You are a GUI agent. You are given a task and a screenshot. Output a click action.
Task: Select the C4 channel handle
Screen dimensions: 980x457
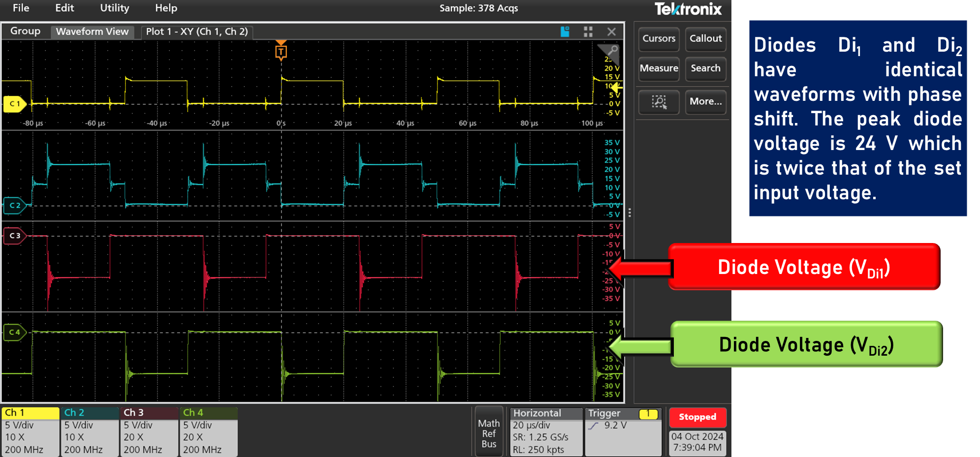15,332
